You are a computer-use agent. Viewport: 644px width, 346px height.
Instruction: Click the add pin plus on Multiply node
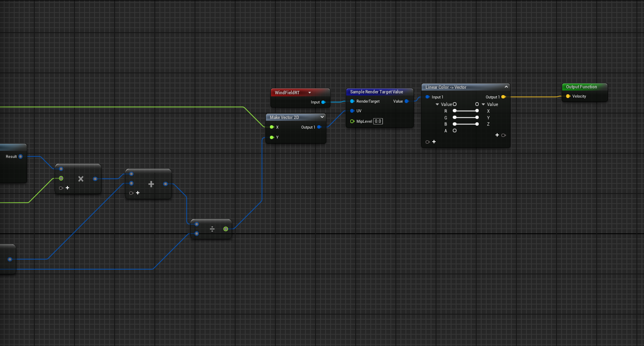pos(67,188)
